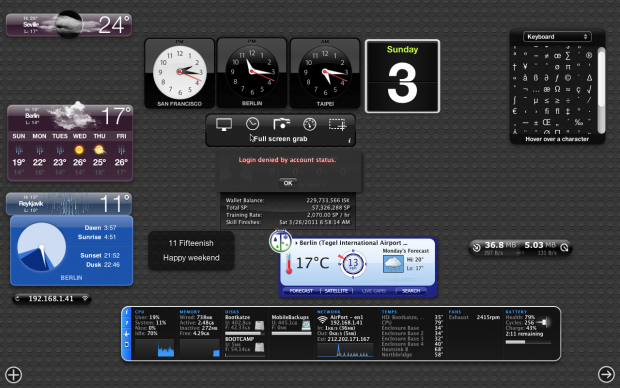This screenshot has height=388, width=620.
Task: Click the external IP 212.202.171.167
Action: click(348, 339)
